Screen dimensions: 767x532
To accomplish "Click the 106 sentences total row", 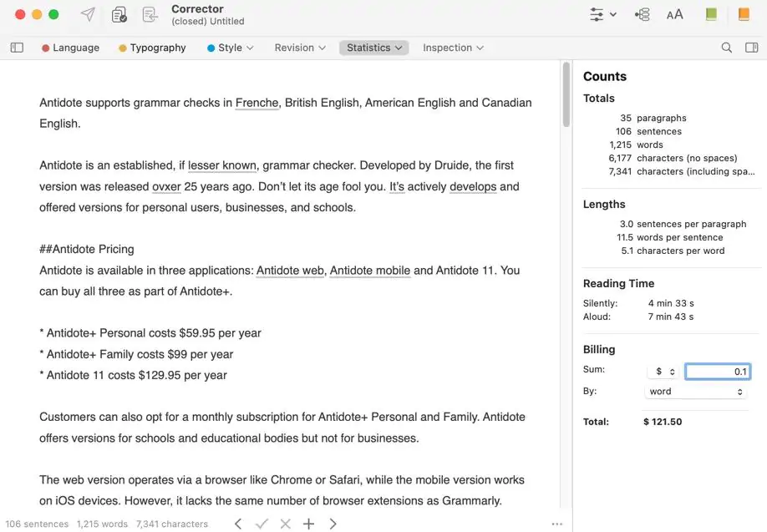I will click(x=648, y=131).
